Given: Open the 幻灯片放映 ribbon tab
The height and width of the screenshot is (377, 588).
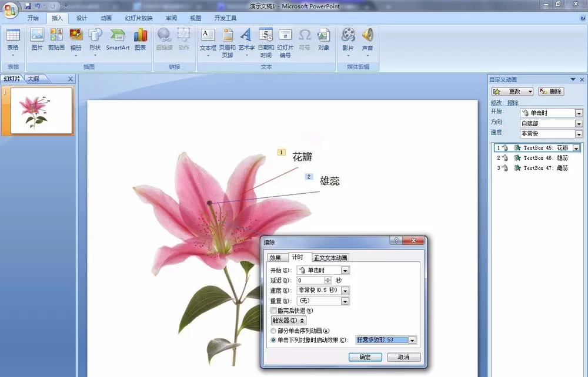Looking at the screenshot, I should point(139,18).
